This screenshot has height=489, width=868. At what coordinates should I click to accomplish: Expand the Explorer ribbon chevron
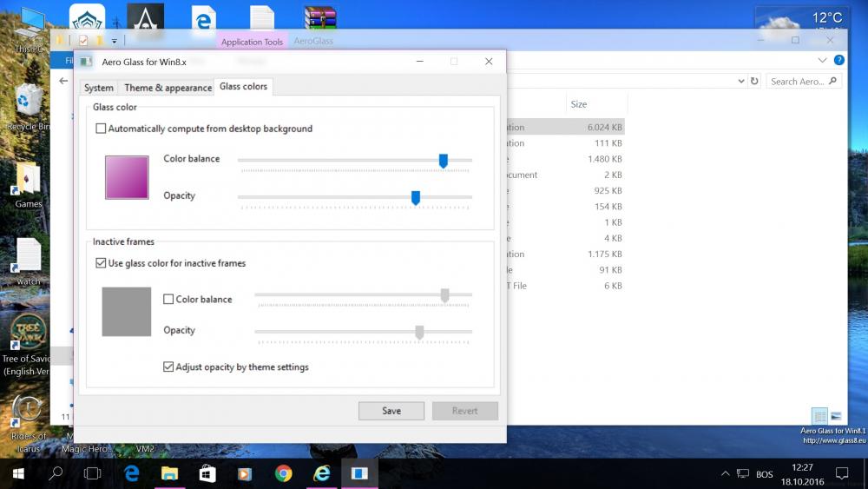(823, 61)
